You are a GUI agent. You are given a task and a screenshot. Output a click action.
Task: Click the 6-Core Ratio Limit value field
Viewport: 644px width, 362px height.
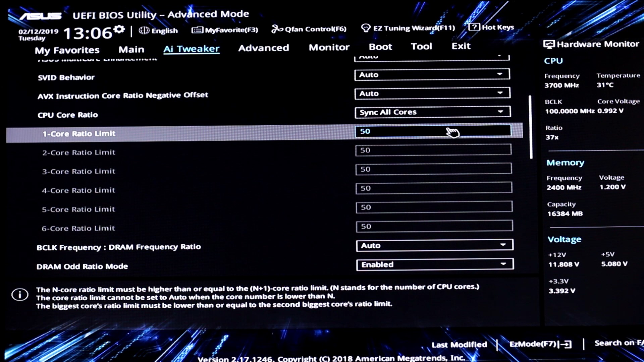pos(434,226)
